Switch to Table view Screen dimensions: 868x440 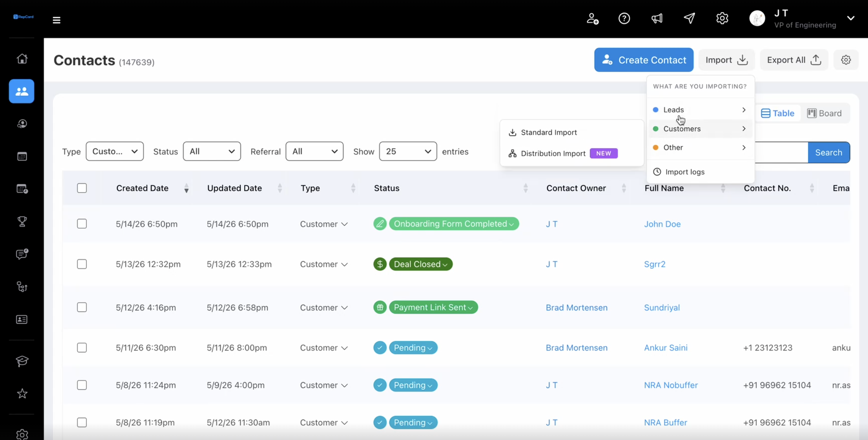[x=778, y=113]
